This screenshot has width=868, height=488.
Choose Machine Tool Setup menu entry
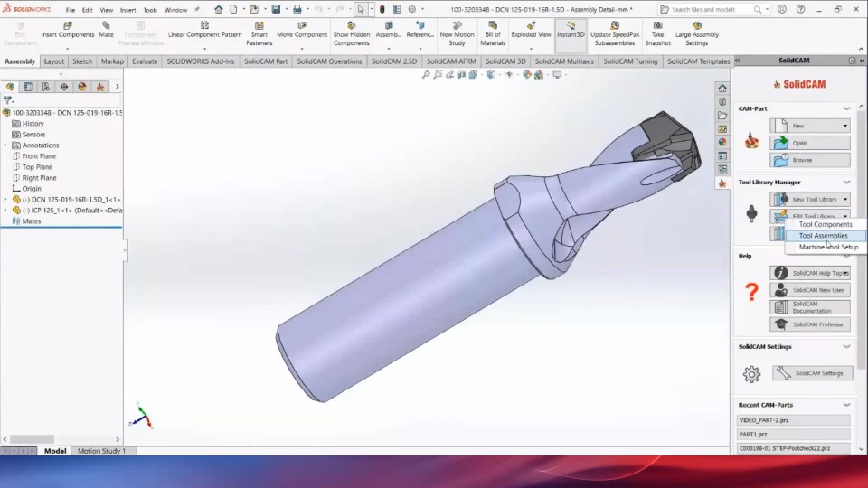point(825,248)
